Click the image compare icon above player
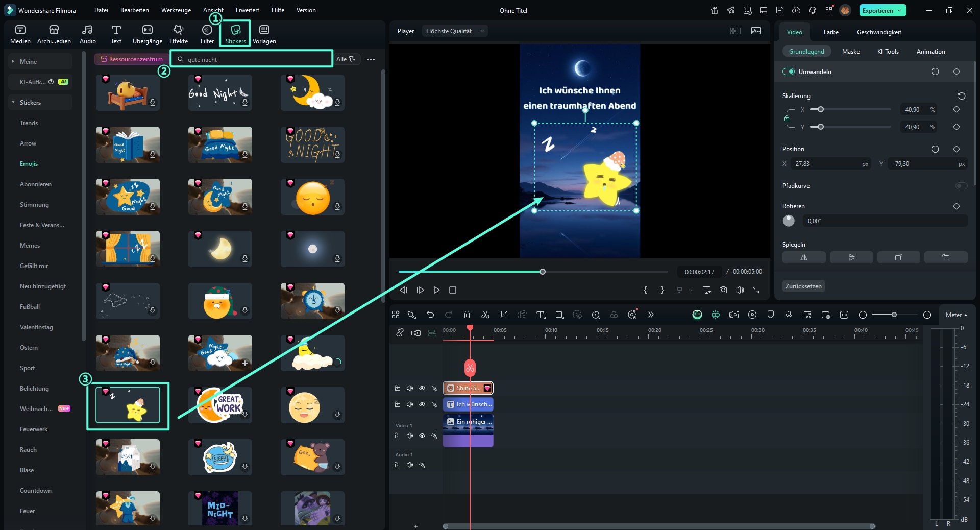The image size is (980, 530). point(756,31)
